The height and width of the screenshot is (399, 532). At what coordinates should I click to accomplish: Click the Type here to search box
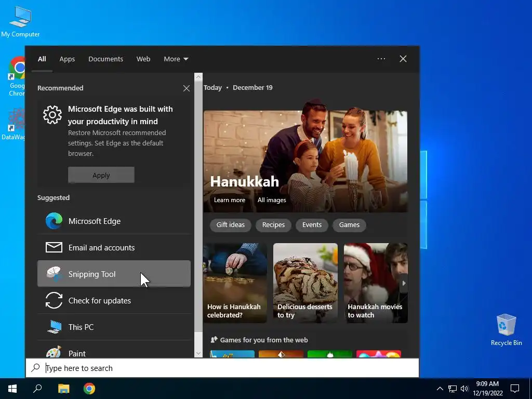point(222,368)
